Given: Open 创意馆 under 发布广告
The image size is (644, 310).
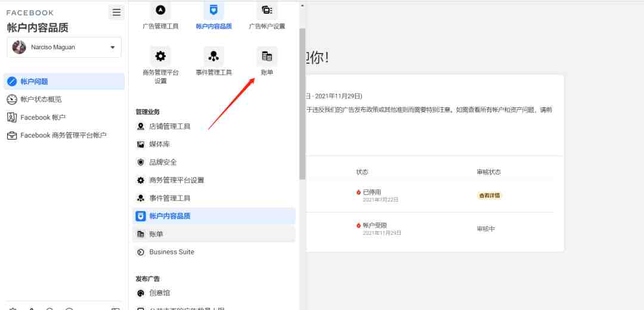Looking at the screenshot, I should pyautogui.click(x=213, y=293).
